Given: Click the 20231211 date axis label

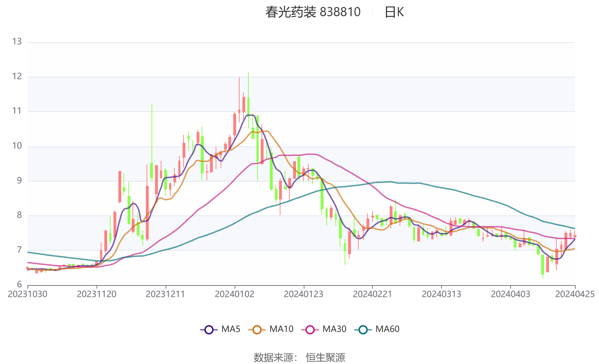Looking at the screenshot, I should (x=166, y=294).
